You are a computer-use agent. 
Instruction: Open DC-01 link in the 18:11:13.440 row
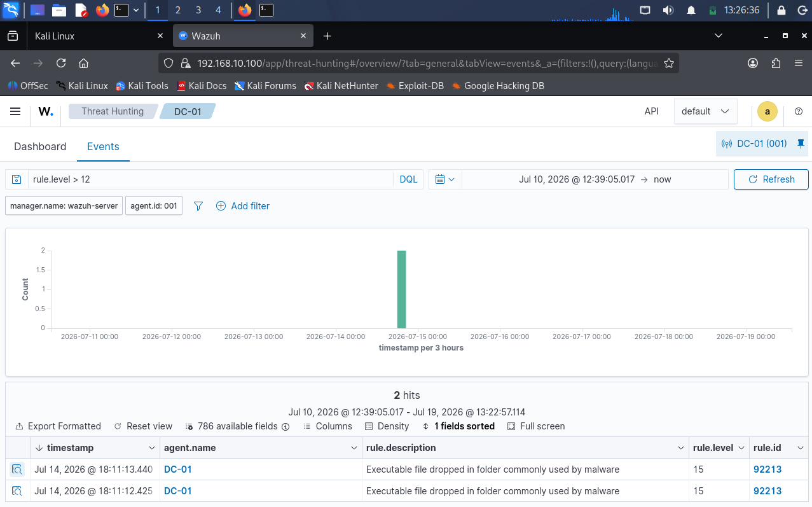[178, 469]
